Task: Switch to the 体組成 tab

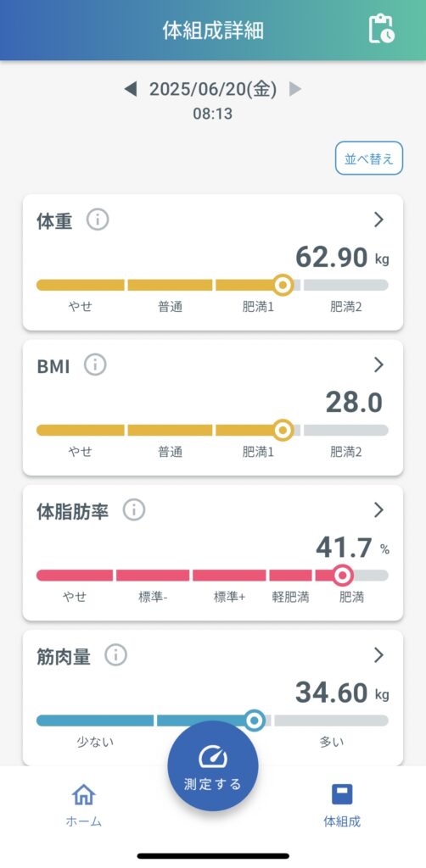Action: tap(342, 805)
